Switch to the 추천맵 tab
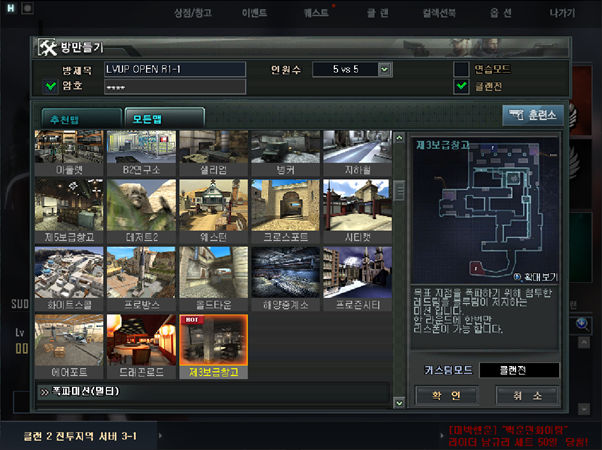The height and width of the screenshot is (450, 602). coord(77,118)
